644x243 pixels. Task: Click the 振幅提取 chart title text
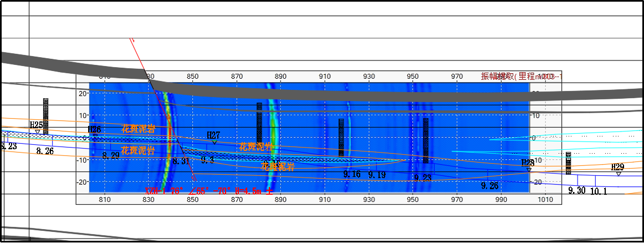[x=521, y=77]
